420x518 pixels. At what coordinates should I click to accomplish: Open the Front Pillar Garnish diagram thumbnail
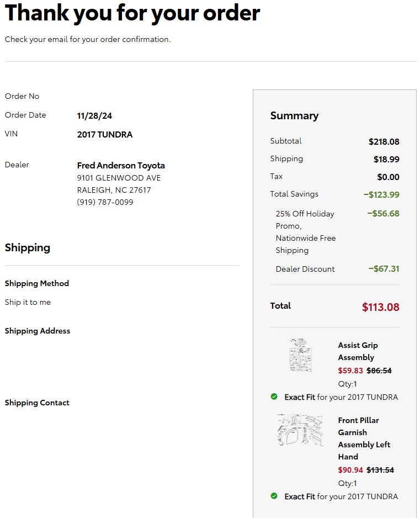(300, 430)
